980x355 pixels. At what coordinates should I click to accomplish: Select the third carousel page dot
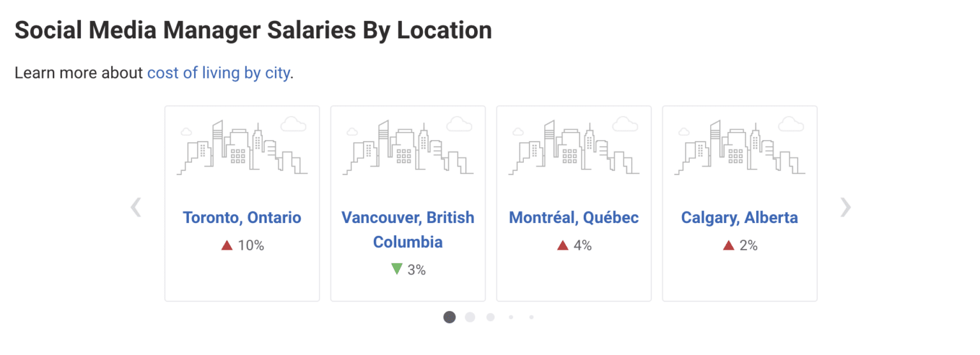(x=491, y=317)
